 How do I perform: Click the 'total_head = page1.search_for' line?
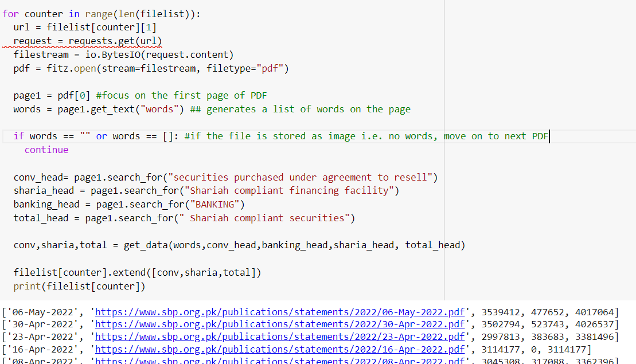point(184,218)
